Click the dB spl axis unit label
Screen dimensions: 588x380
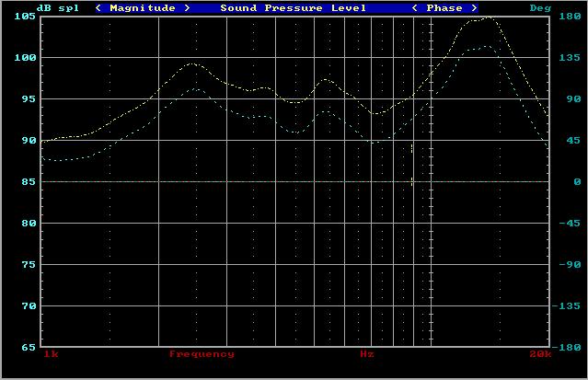[58, 8]
